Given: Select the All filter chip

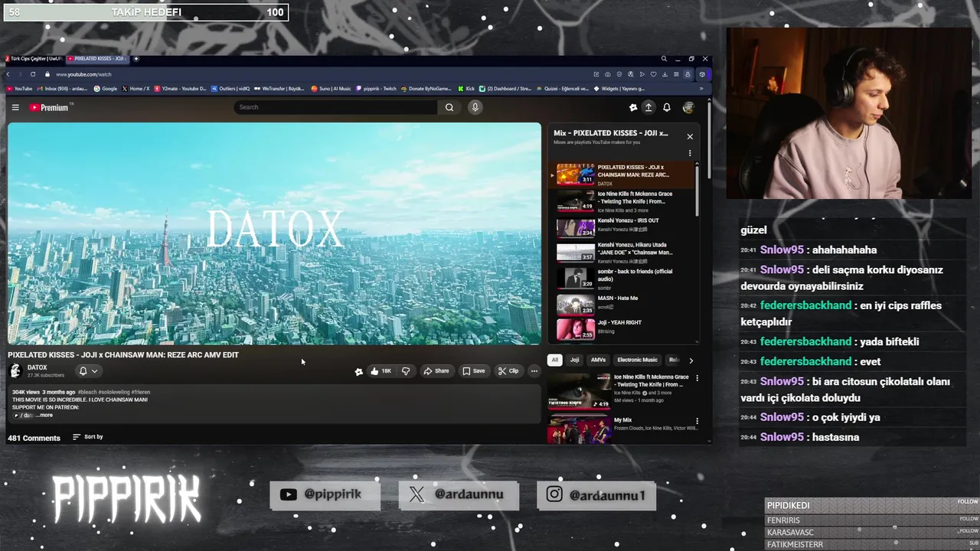Looking at the screenshot, I should tap(554, 360).
